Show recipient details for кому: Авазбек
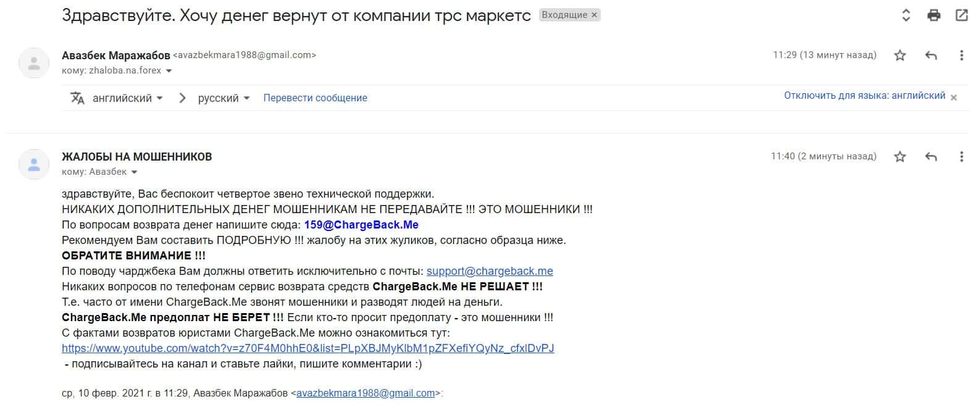This screenshot has height=407, width=980. point(134,172)
